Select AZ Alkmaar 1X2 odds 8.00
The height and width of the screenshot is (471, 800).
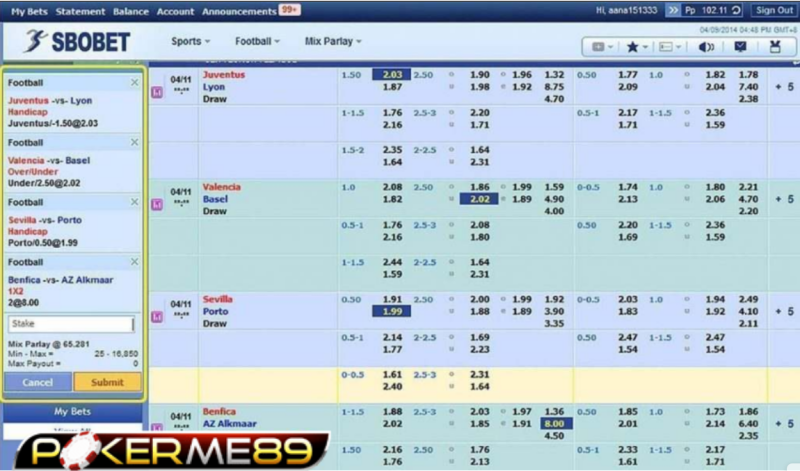click(554, 424)
